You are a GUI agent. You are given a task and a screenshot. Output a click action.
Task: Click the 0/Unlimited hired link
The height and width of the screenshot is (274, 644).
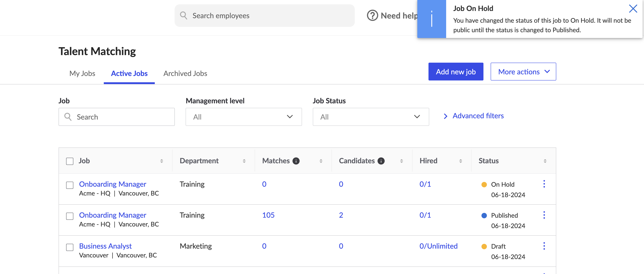click(x=439, y=246)
